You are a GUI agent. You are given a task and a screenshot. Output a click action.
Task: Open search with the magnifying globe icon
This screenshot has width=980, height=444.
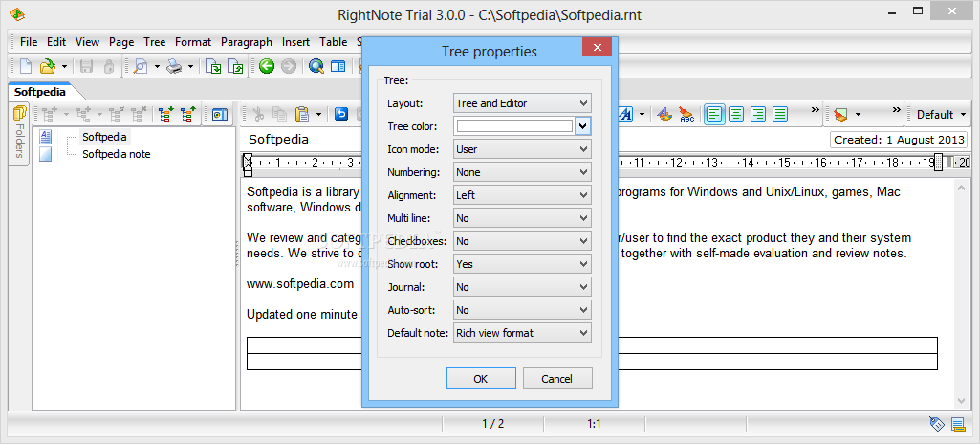[316, 66]
